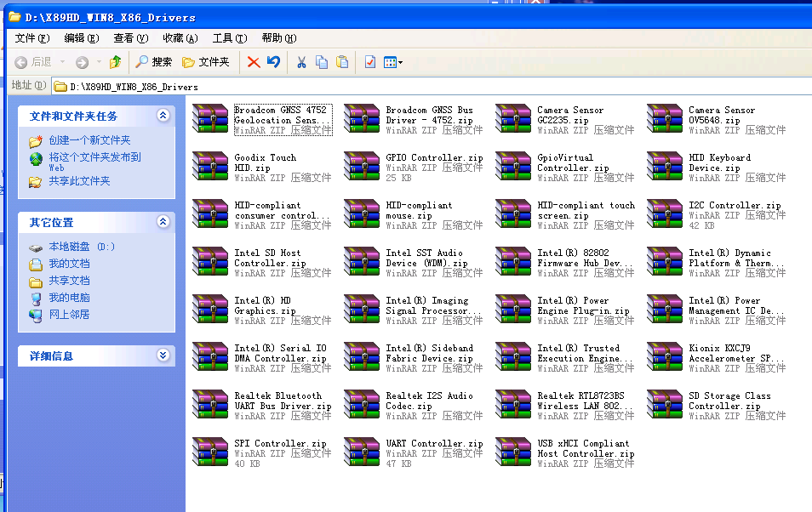Click the address bar path field
This screenshot has width=812, height=512.
pyautogui.click(x=432, y=87)
